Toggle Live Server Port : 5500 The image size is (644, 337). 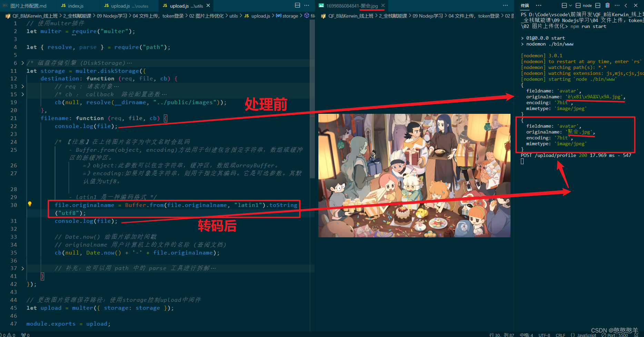[615, 335]
